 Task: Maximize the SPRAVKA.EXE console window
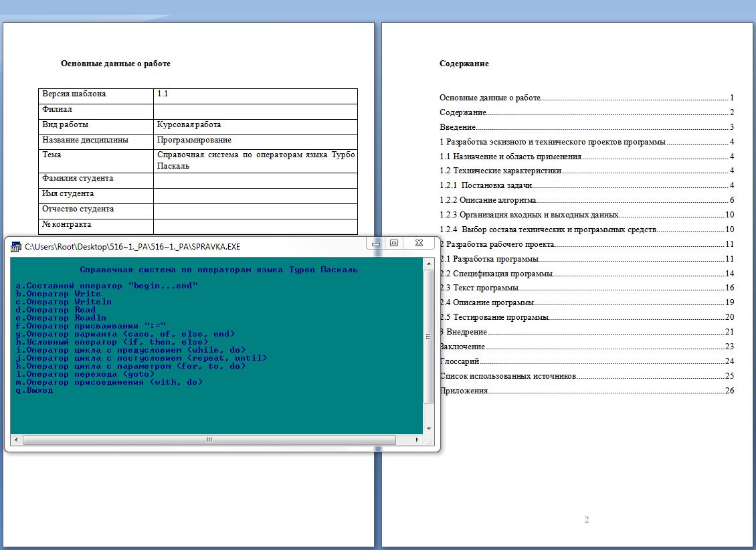394,244
